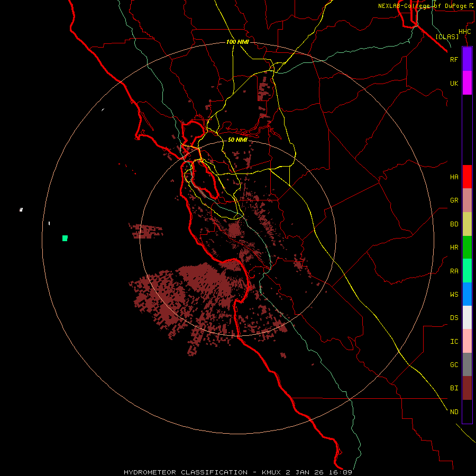
Task: Click the BD legend label
Action: [x=454, y=224]
